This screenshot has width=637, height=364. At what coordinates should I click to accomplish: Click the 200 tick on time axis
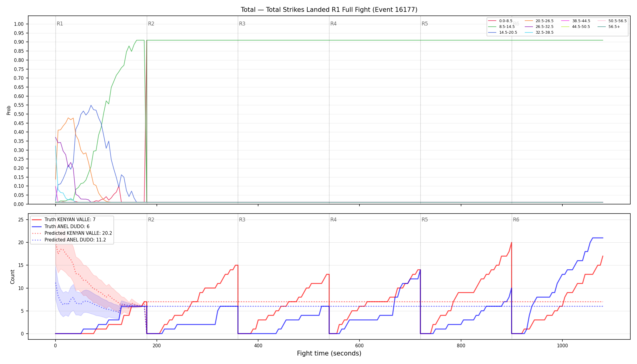pyautogui.click(x=157, y=345)
